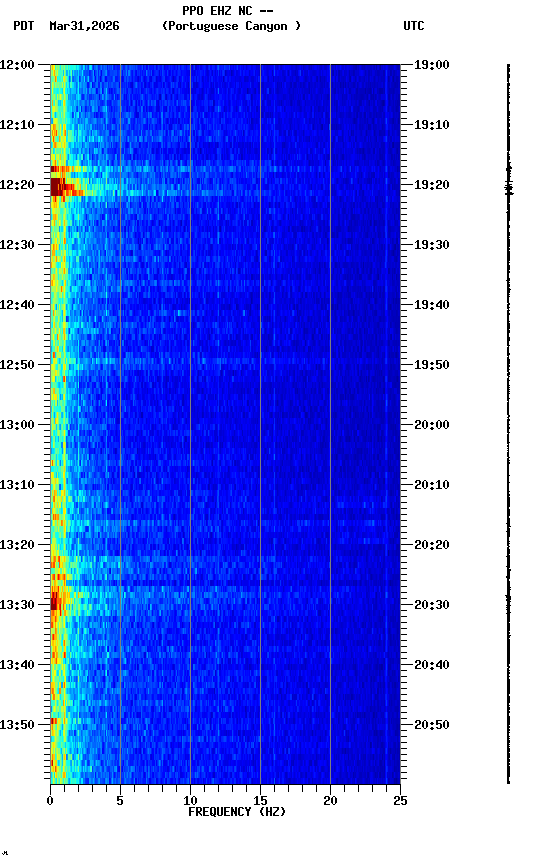Click the 20 Hz frequency axis label
552x864 pixels.
tap(330, 801)
